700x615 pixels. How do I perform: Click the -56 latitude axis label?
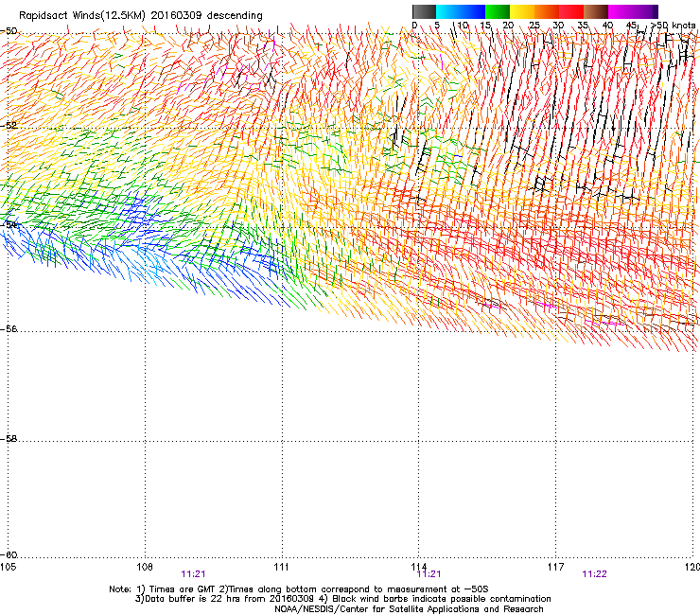click(9, 328)
